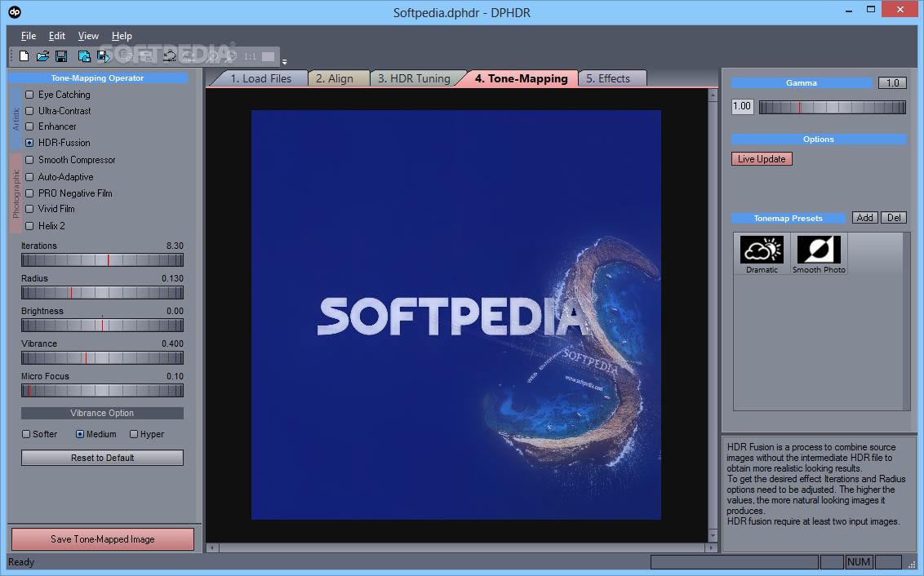Click the Zoom In magnifier icon

pyautogui.click(x=212, y=56)
